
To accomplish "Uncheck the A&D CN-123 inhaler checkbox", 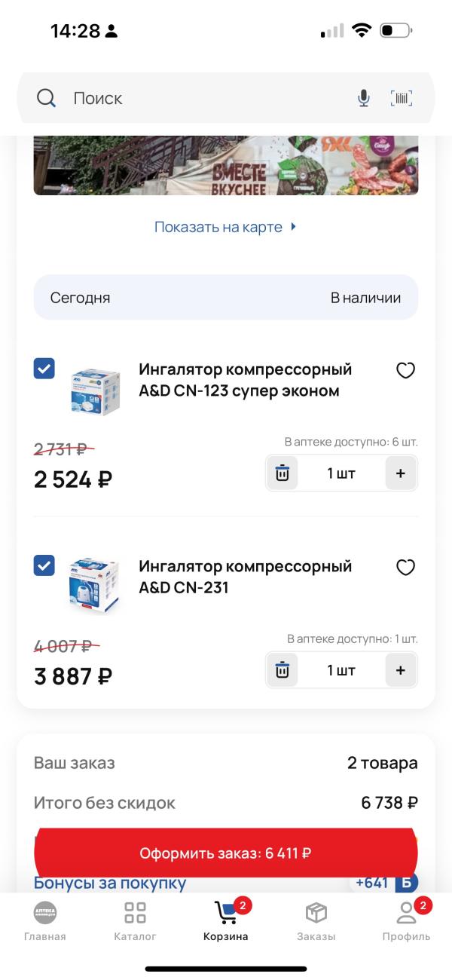I will click(44, 369).
